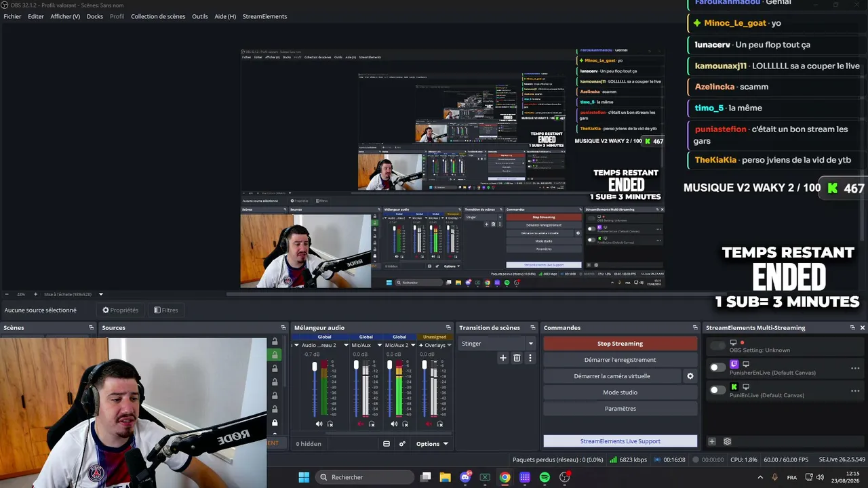Open the Windows Start menu

[304, 477]
